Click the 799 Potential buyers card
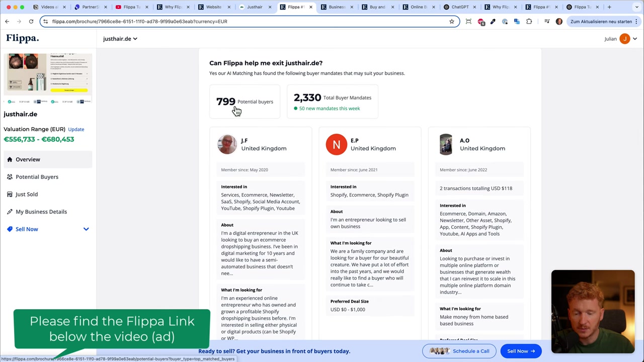The width and height of the screenshot is (644, 362). pyautogui.click(x=245, y=102)
